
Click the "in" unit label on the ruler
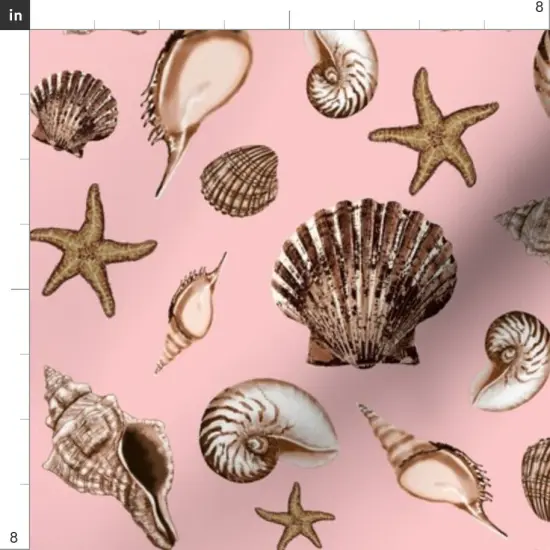click(15, 15)
